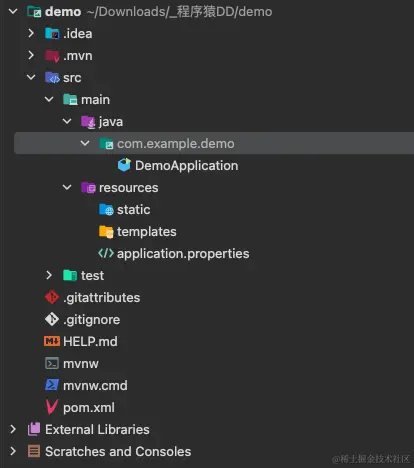The height and width of the screenshot is (468, 414).
Task: Expand the .idea folder
Action: click(31, 33)
